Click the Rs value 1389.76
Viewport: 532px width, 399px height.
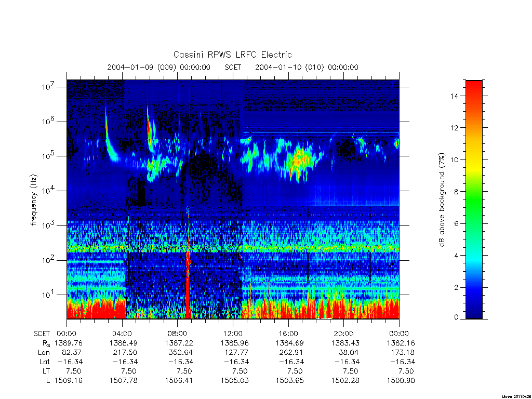(69, 343)
